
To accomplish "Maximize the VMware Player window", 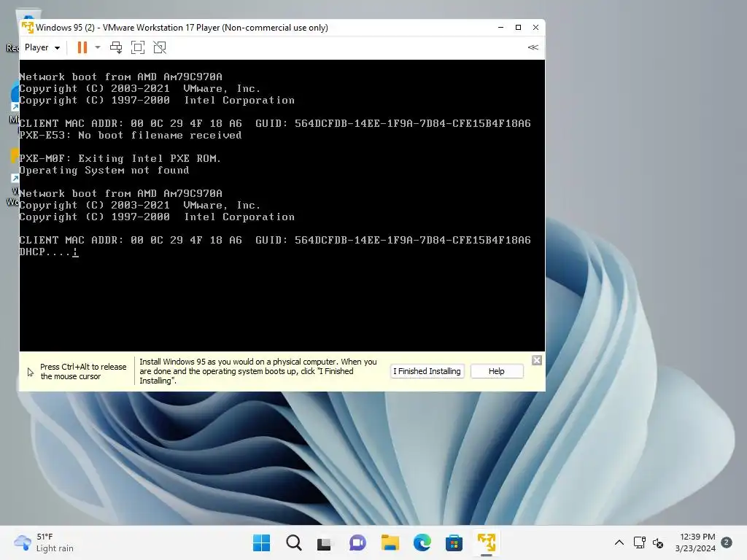I will (519, 28).
